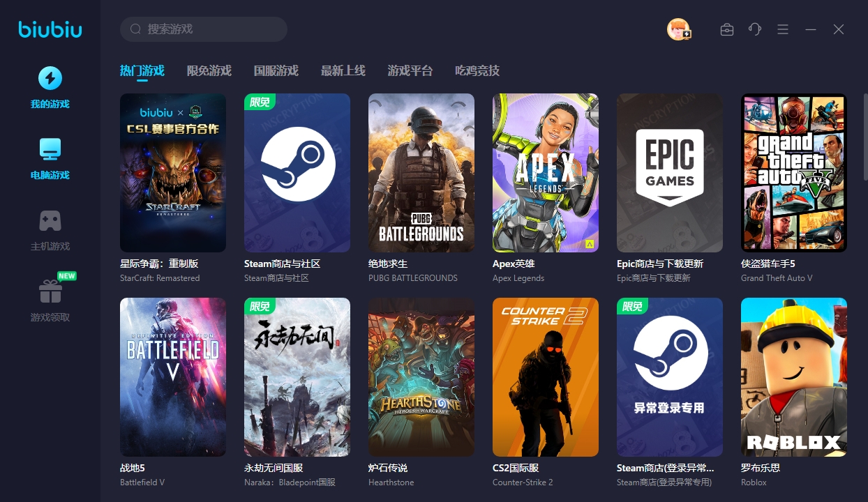The image size is (868, 502).
Task: Open the user avatar profile
Action: (678, 29)
